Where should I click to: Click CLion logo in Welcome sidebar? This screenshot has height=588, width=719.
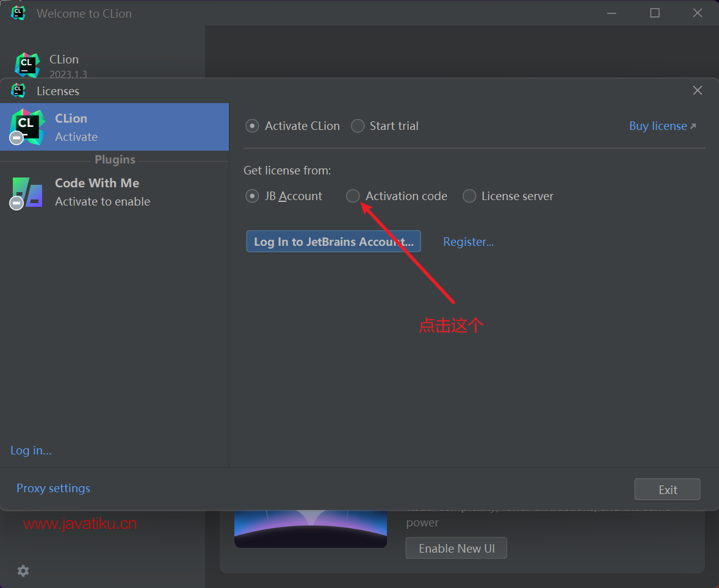(x=27, y=65)
